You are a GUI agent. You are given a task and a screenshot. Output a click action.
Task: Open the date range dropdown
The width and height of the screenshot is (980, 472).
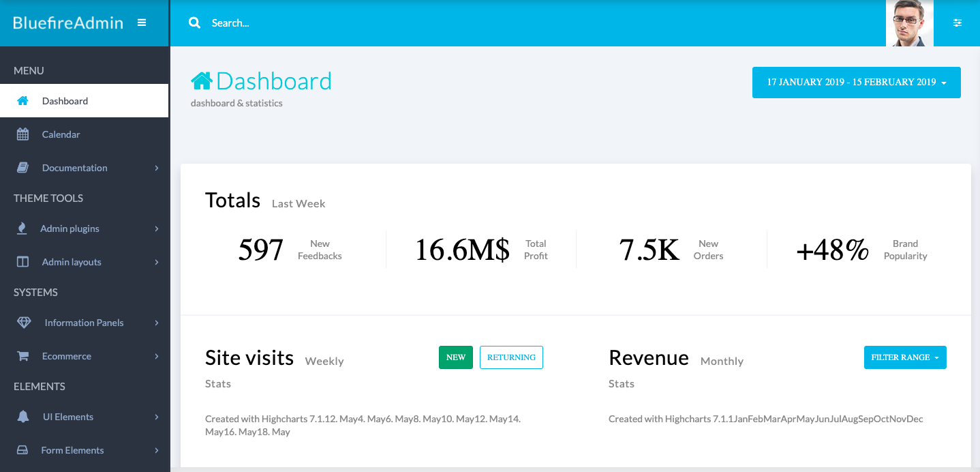click(x=857, y=83)
